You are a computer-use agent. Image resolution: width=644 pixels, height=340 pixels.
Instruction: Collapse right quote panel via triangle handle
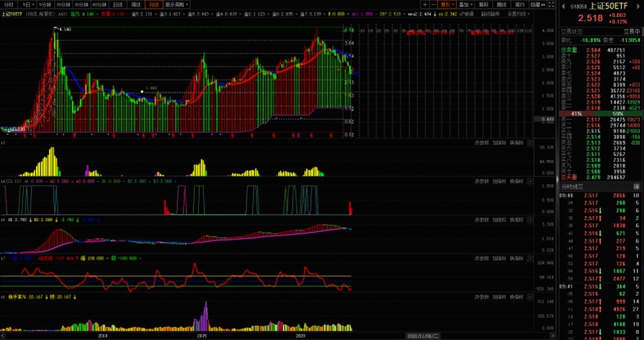pos(557,179)
